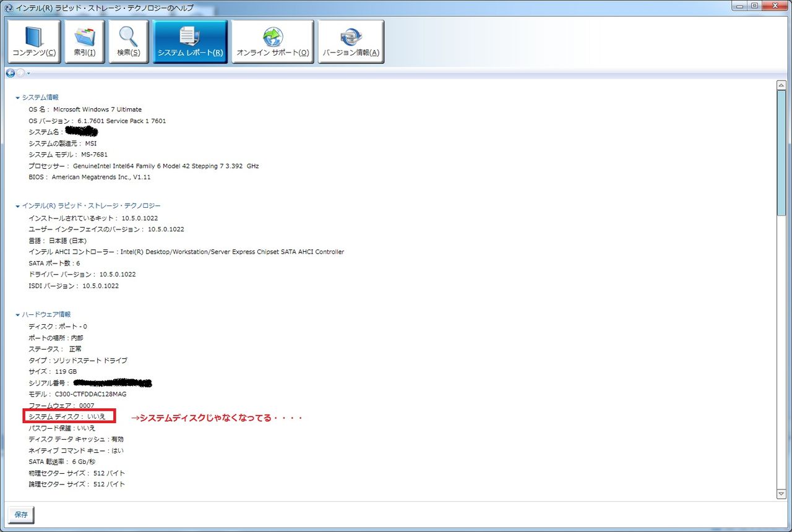Image resolution: width=792 pixels, height=532 pixels.
Task: Click 物理セクター サイズ: 512 バイト line
Action: [x=77, y=473]
